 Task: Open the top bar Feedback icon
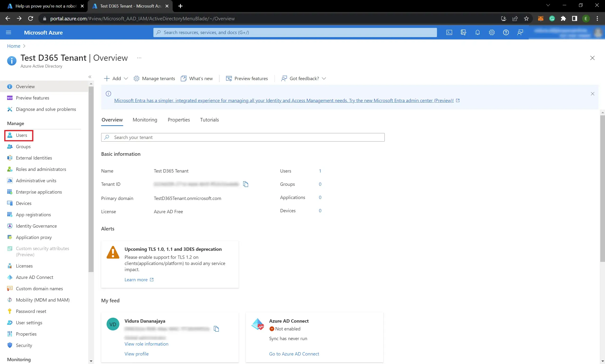[x=520, y=32]
